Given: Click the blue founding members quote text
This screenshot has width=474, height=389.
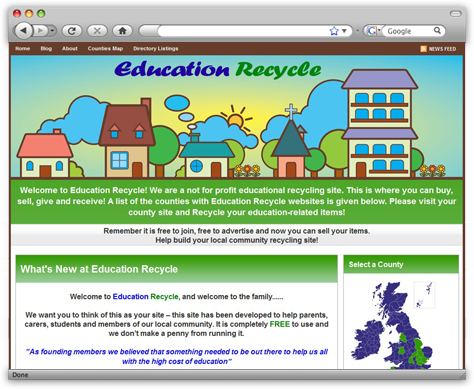Looking at the screenshot, I should coord(177,356).
